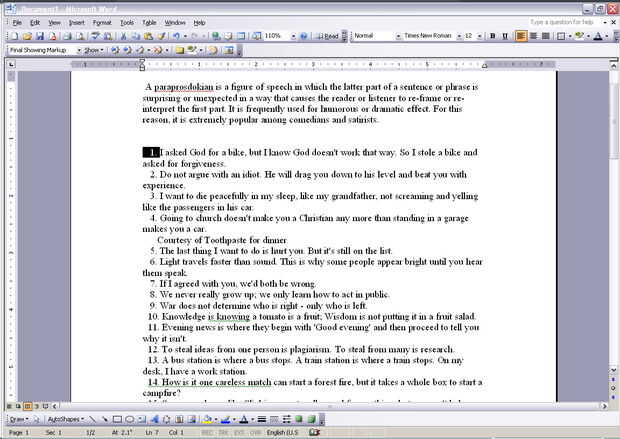Screen dimensions: 620x439
Task: Open the Normal style dropdown
Action: click(x=398, y=36)
